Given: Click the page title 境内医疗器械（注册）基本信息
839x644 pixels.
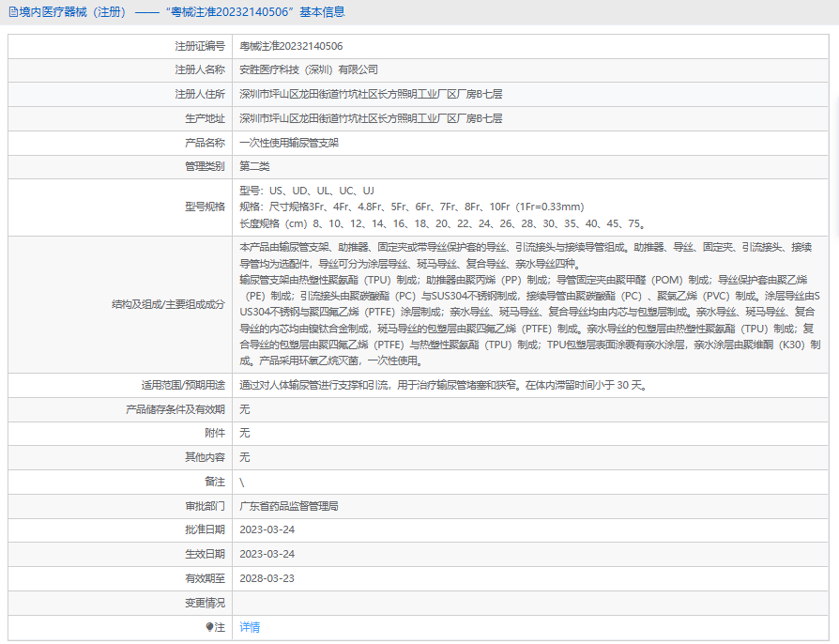Looking at the screenshot, I should click(x=176, y=12).
